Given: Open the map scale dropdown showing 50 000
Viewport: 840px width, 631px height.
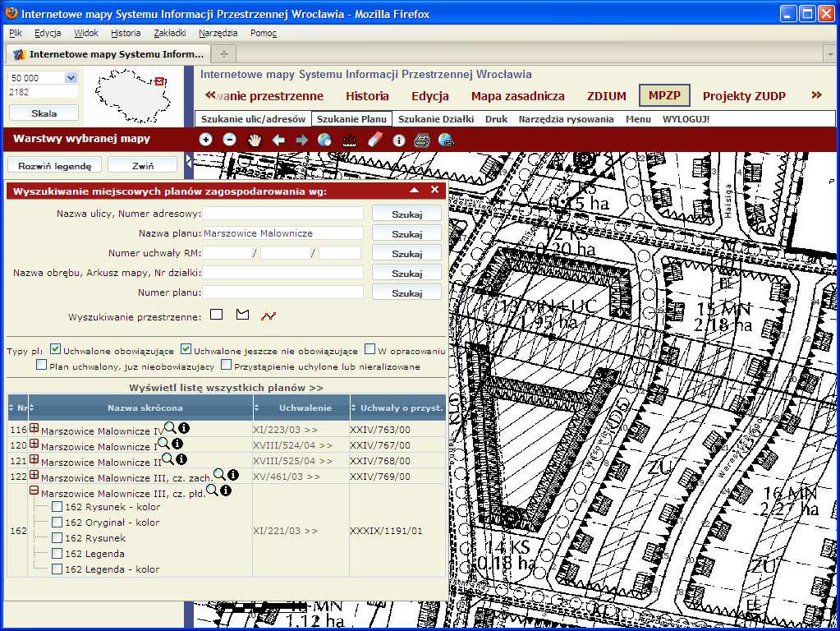Looking at the screenshot, I should [71, 78].
